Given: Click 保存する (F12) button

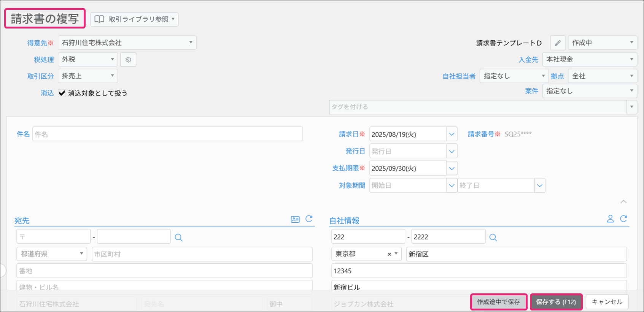Looking at the screenshot, I should (556, 302).
